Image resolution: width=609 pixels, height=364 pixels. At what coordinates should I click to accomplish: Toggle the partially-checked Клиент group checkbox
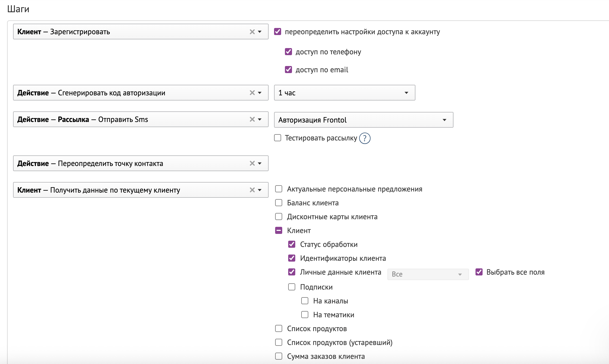(279, 231)
